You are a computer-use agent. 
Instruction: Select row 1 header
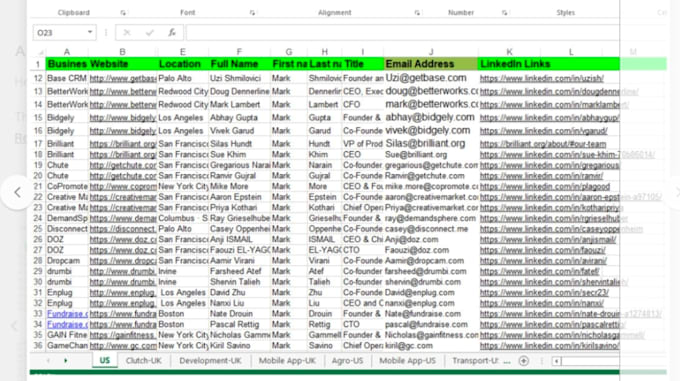pyautogui.click(x=38, y=64)
